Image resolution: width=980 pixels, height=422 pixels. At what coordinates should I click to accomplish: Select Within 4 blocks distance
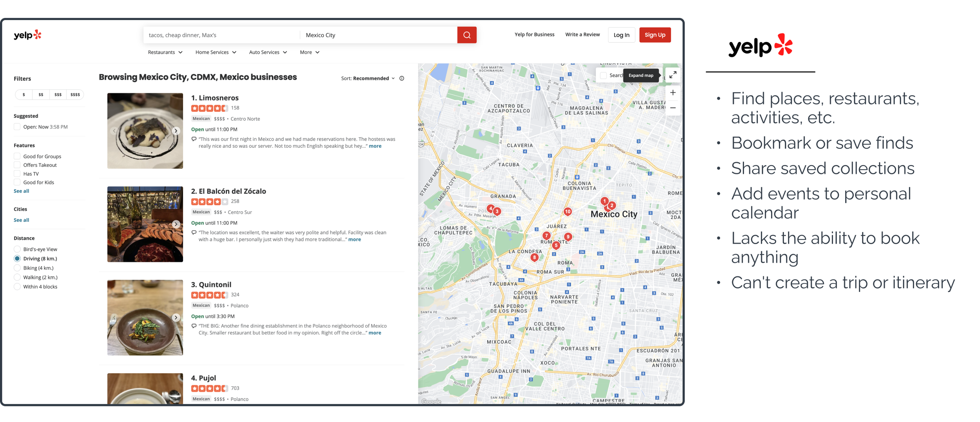17,287
